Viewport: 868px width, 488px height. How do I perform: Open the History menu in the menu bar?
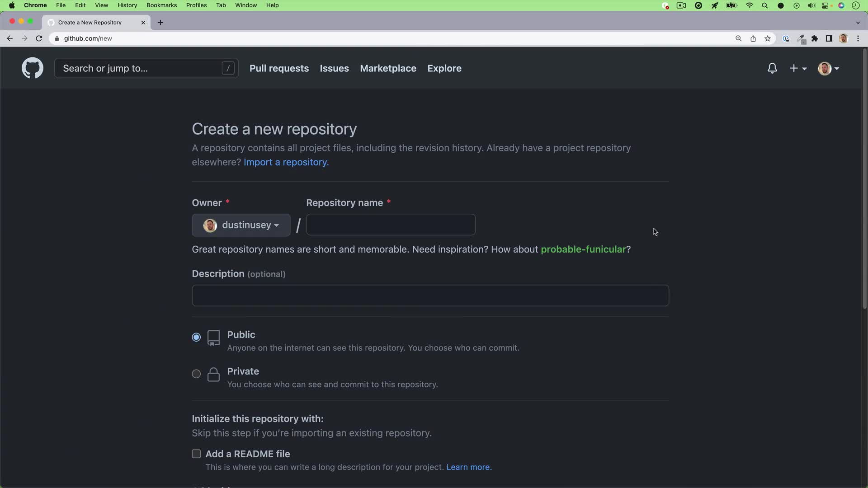127,5
